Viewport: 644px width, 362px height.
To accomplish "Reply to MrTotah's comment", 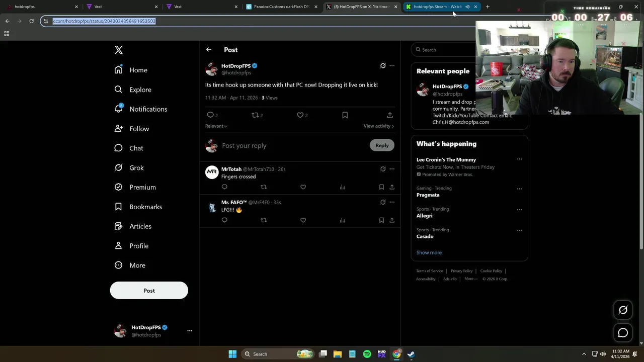I will pos(224,187).
